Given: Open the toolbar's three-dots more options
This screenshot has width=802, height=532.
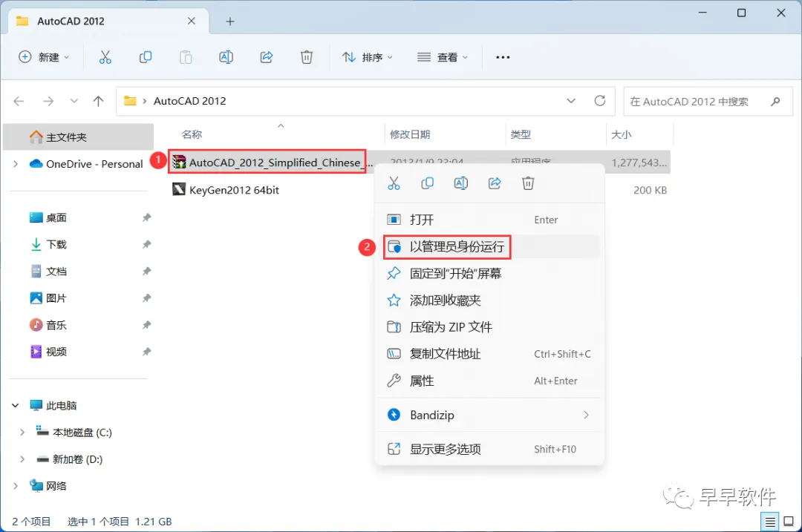Looking at the screenshot, I should click(x=503, y=57).
